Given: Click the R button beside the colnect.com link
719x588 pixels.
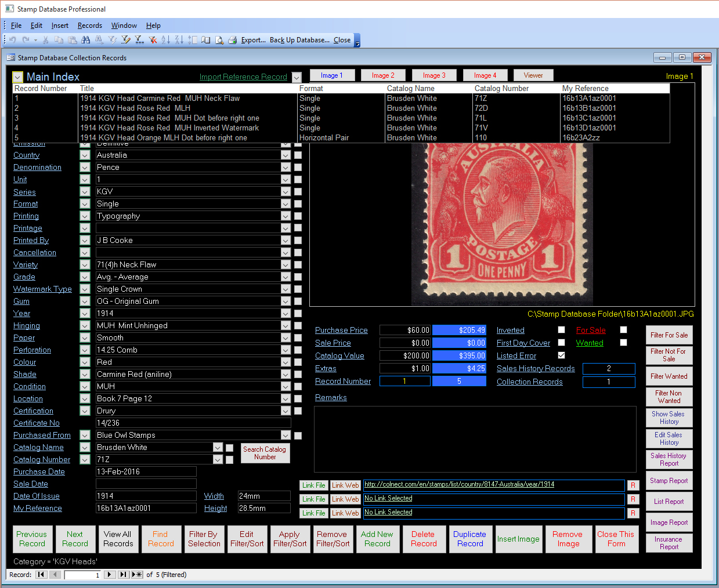Looking at the screenshot, I should pos(633,485).
